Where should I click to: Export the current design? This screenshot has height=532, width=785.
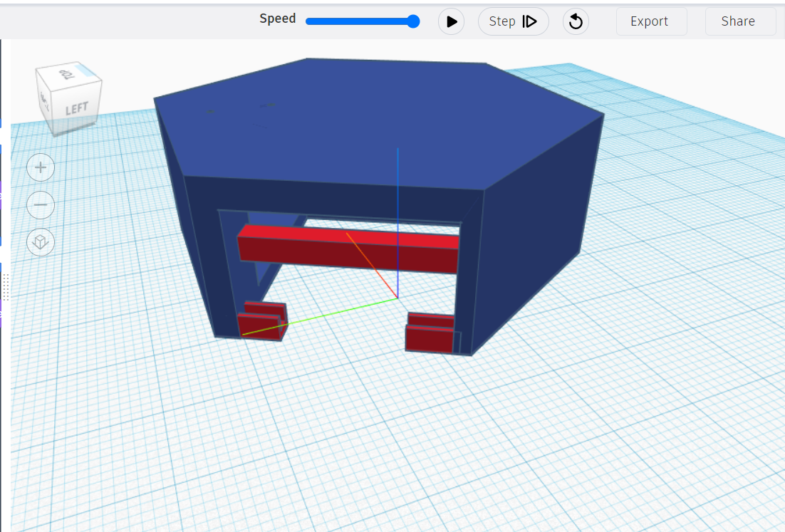(650, 21)
